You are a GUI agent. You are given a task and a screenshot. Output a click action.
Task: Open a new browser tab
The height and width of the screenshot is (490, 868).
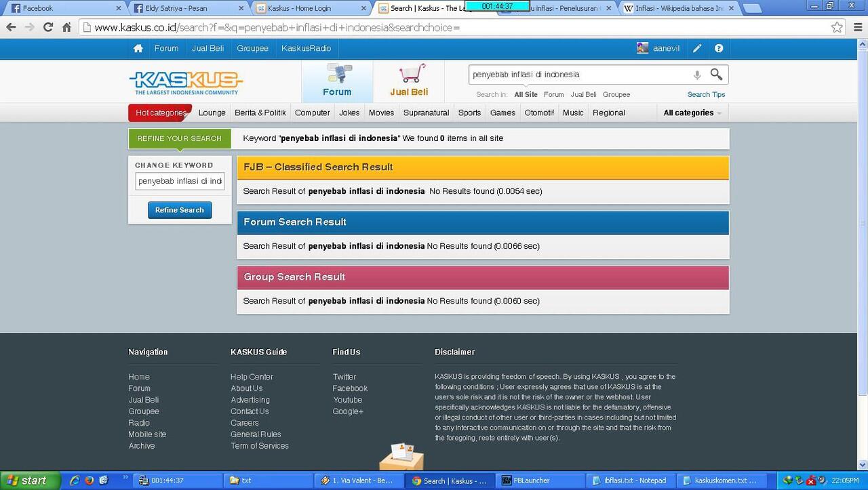[752, 8]
